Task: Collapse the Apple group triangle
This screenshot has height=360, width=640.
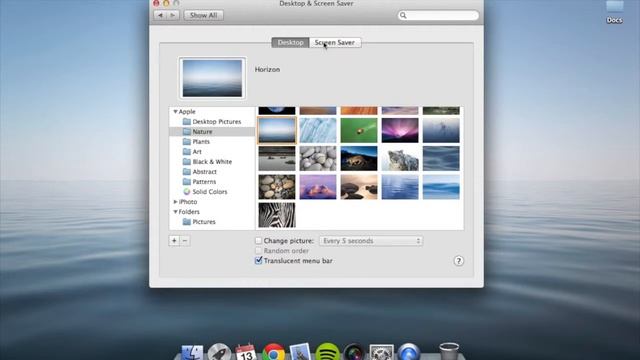Action: click(x=175, y=111)
